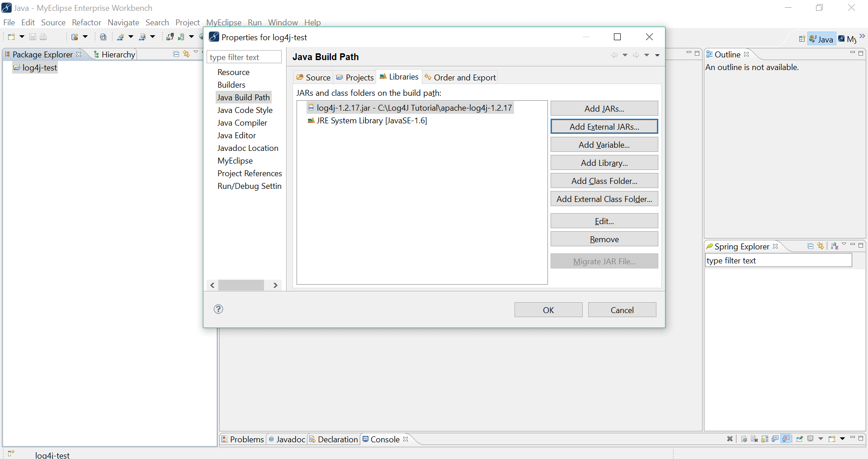The height and width of the screenshot is (459, 868).
Task: Open Spring Explorer view menu triangle
Action: coord(844,244)
